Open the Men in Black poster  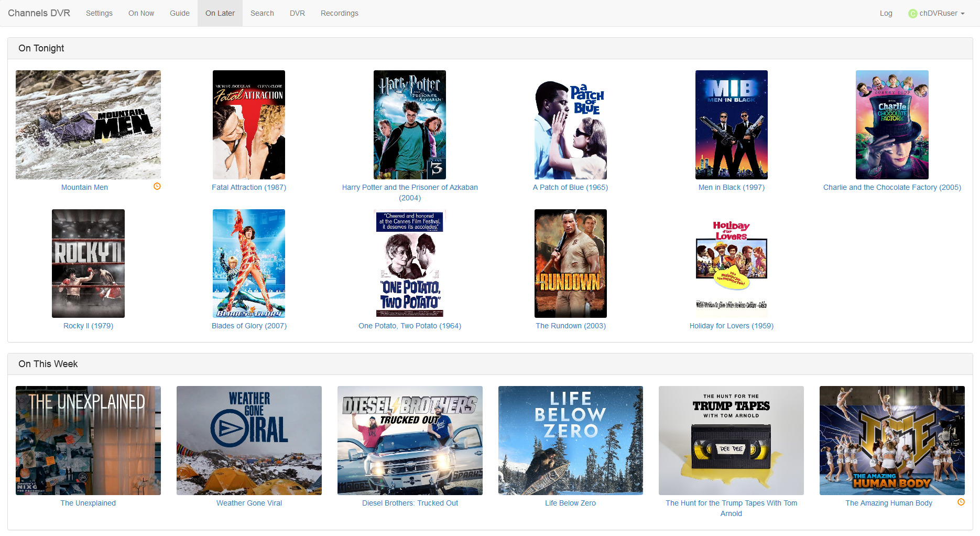click(x=731, y=125)
